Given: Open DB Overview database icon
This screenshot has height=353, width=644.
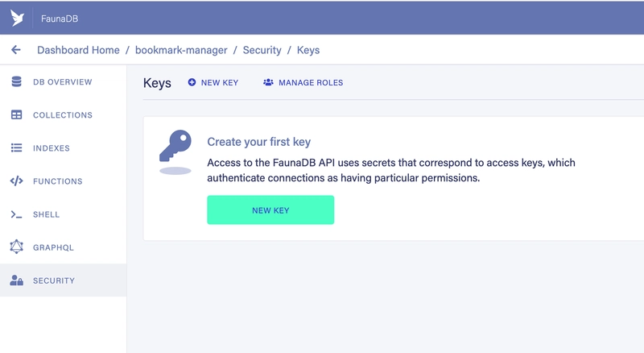Looking at the screenshot, I should (x=16, y=82).
